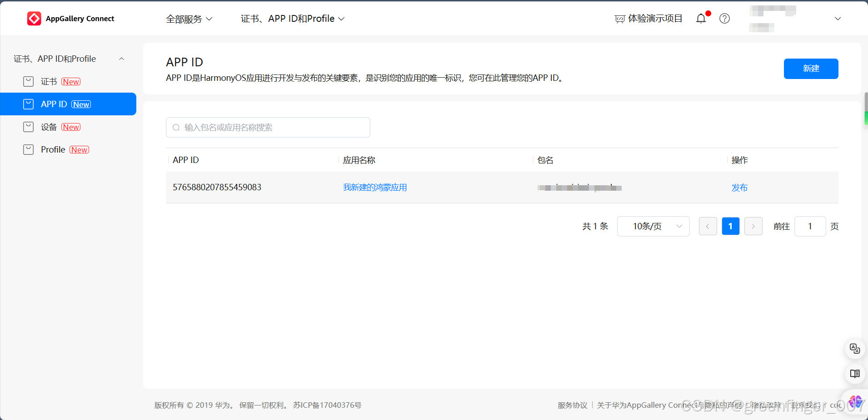Screen dimensions: 868x420
Task: Open the 我新建的鸿蒙应用 link
Action: tap(375, 187)
